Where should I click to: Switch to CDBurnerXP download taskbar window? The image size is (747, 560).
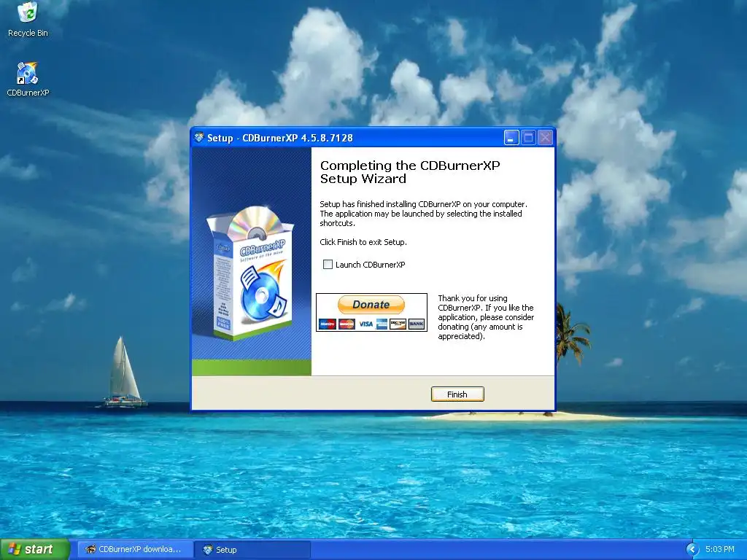coord(135,550)
